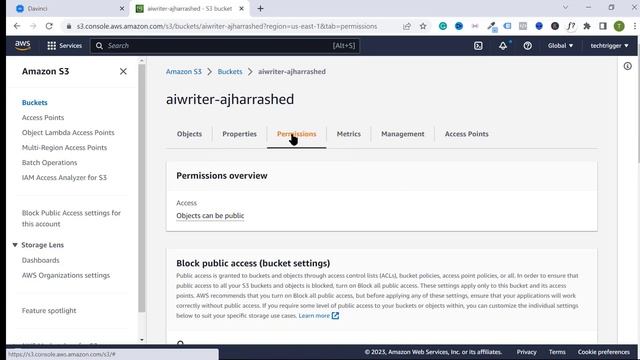Click the browser address bar URL
Viewport: 640px width, 360px height.
227,26
